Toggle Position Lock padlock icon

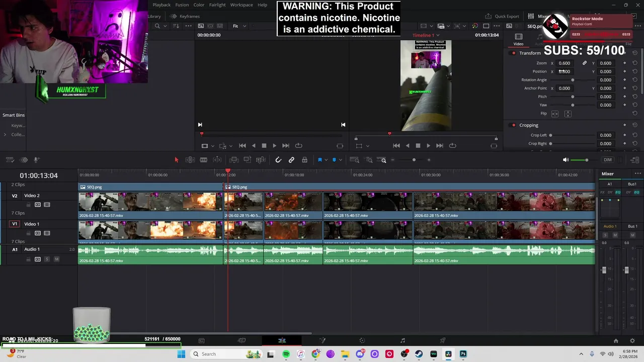(304, 160)
